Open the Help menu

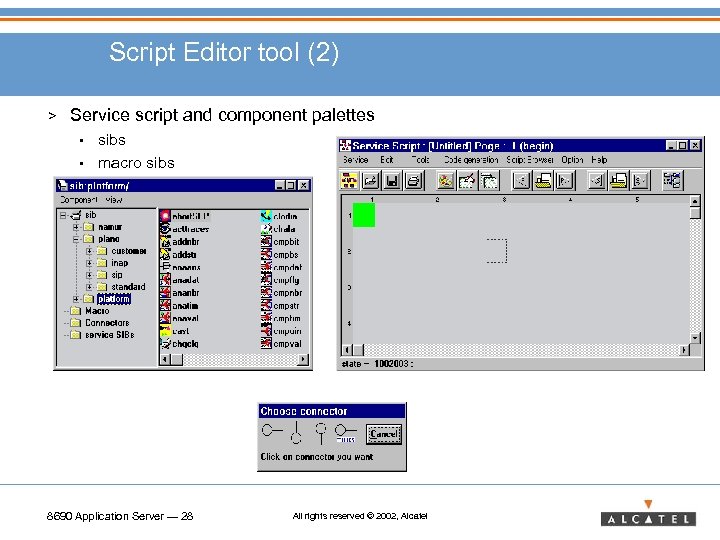[599, 160]
